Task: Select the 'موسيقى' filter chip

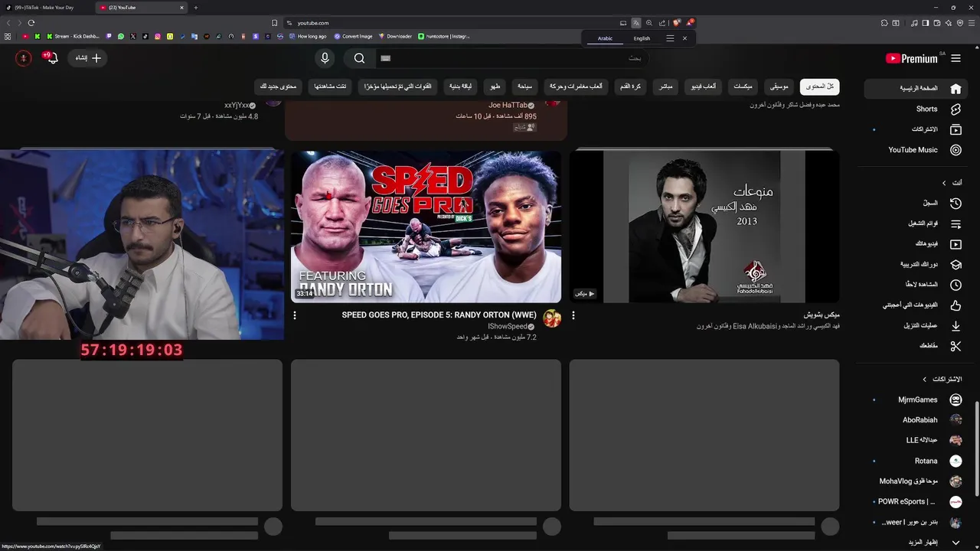Action: click(779, 86)
